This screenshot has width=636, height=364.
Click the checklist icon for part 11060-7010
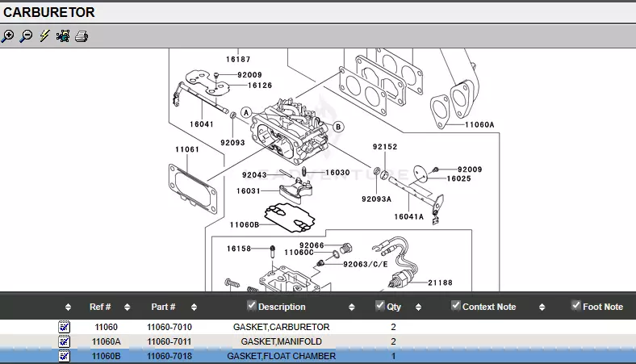click(x=65, y=328)
